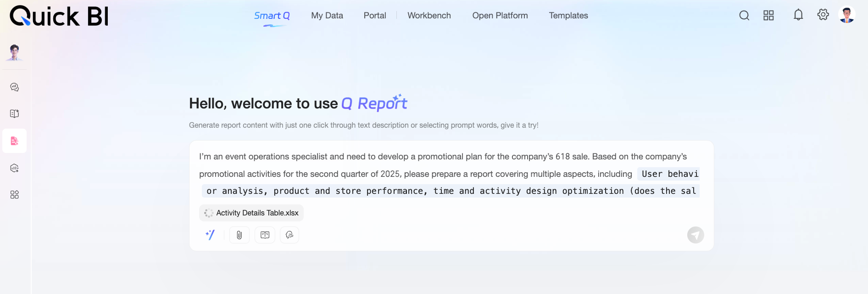Go to My Data tab
The height and width of the screenshot is (294, 868).
[327, 16]
